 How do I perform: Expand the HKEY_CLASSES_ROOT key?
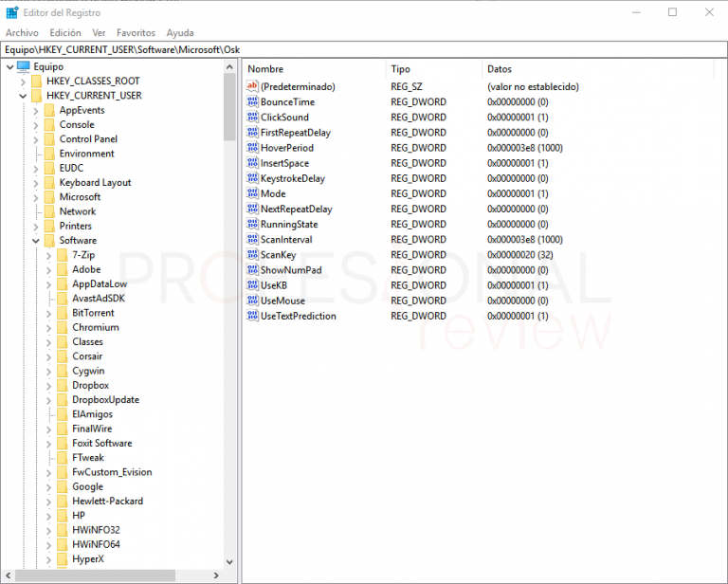[x=23, y=82]
